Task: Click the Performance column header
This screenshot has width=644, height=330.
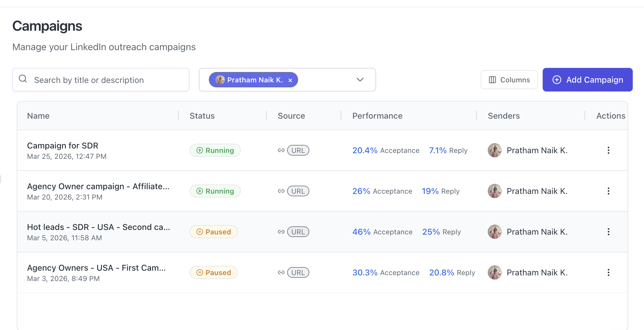Action: point(377,116)
